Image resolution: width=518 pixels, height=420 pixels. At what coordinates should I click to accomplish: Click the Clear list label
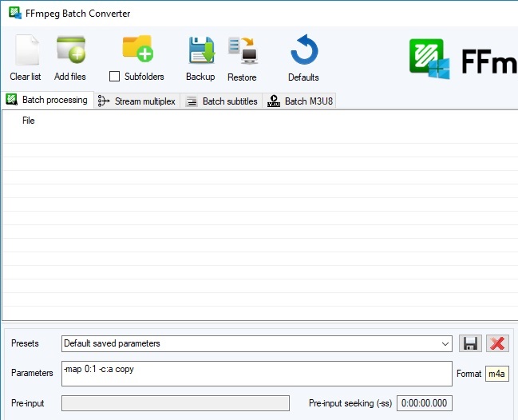point(26,77)
